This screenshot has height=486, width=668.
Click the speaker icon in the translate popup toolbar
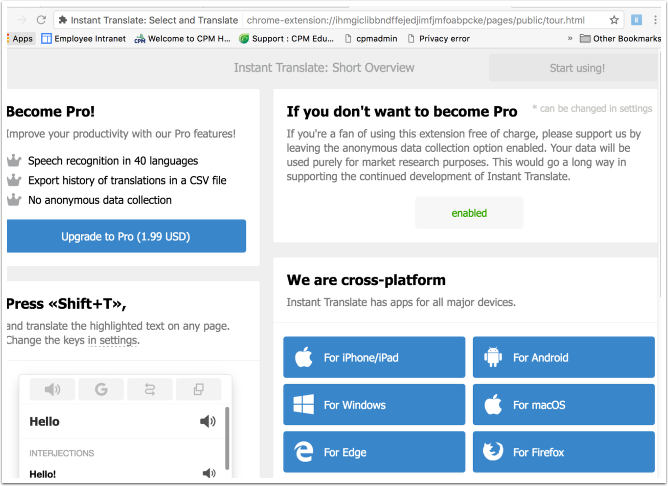pyautogui.click(x=52, y=389)
